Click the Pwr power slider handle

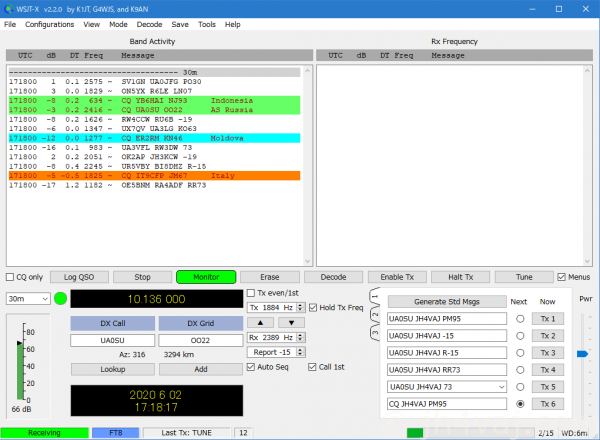[x=582, y=353]
